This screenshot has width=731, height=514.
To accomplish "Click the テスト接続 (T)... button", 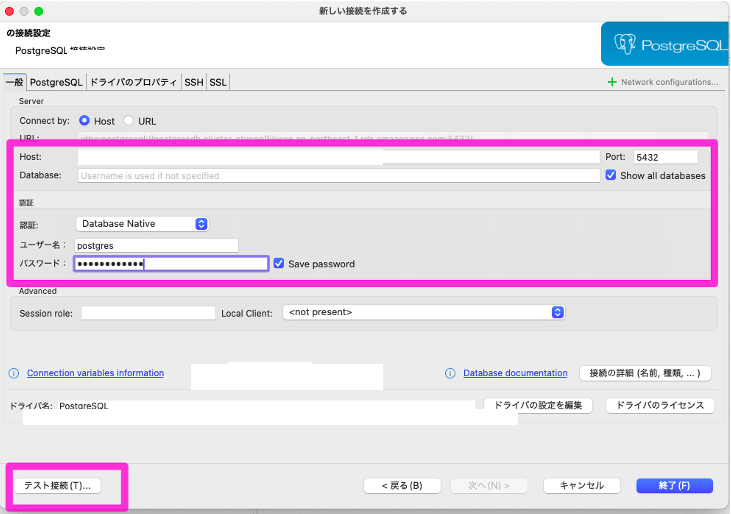I will click(57, 486).
